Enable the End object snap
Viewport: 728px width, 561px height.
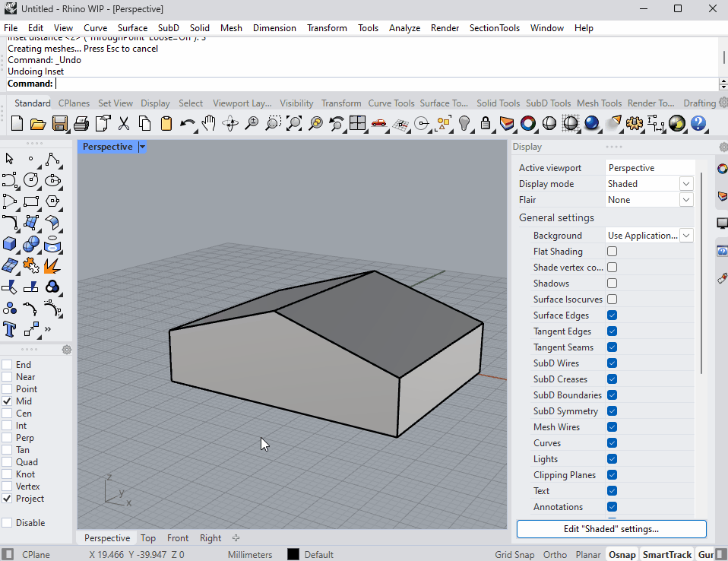(x=7, y=365)
